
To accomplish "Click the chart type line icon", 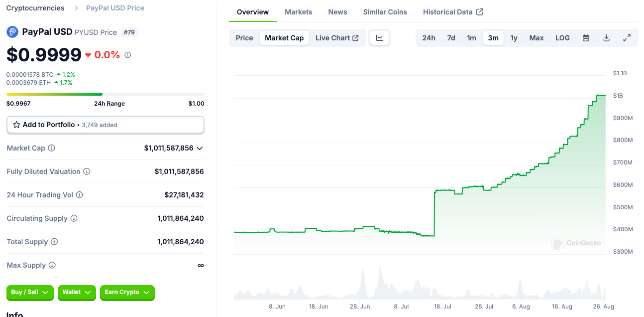I will (x=379, y=38).
